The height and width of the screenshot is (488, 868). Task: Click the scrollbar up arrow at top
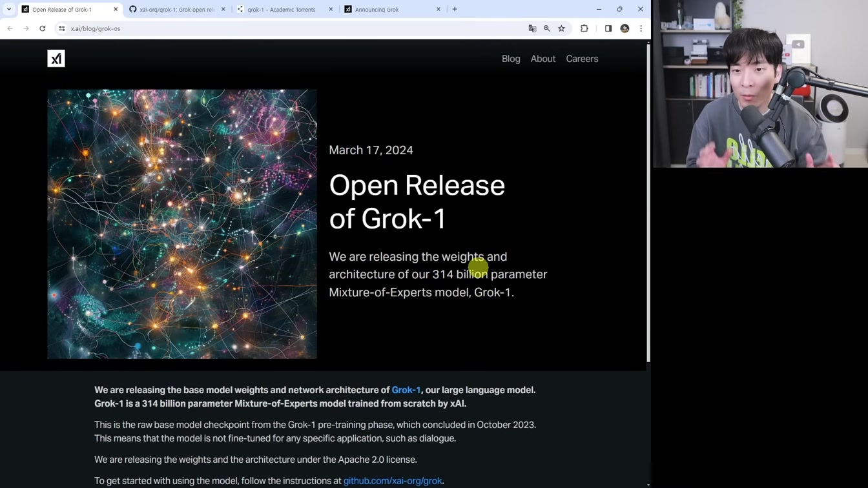tap(648, 43)
